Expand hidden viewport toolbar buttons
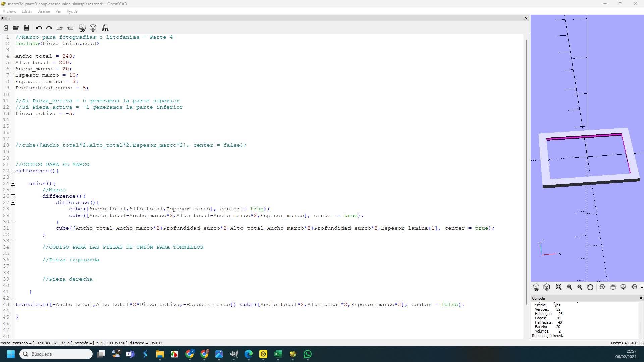 point(641,287)
